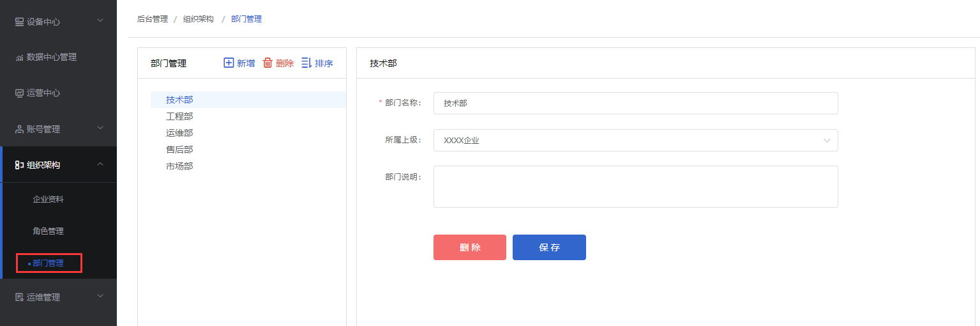Expand the 运维管理 menu chevron
The height and width of the screenshot is (326, 980).
[100, 296]
